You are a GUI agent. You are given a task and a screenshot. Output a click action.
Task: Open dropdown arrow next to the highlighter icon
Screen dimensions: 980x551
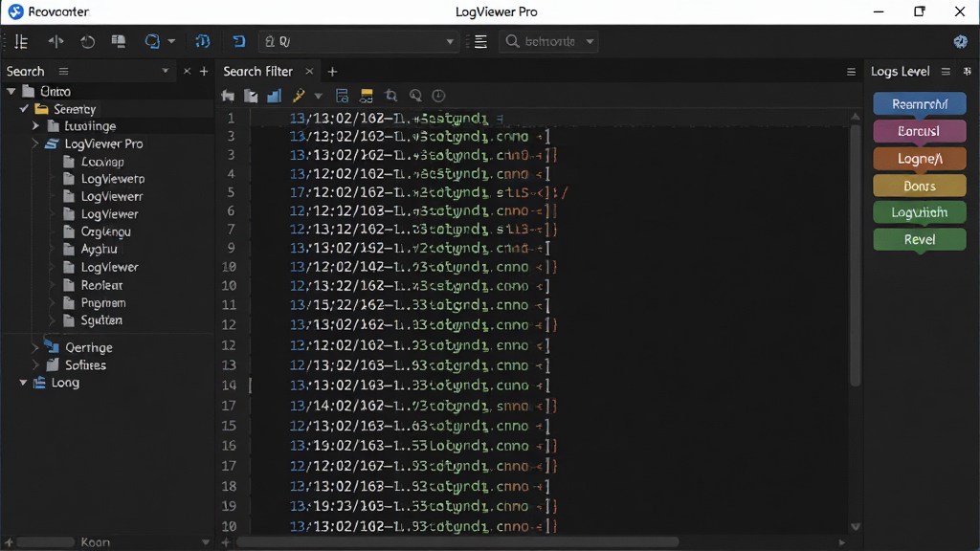[x=318, y=97]
